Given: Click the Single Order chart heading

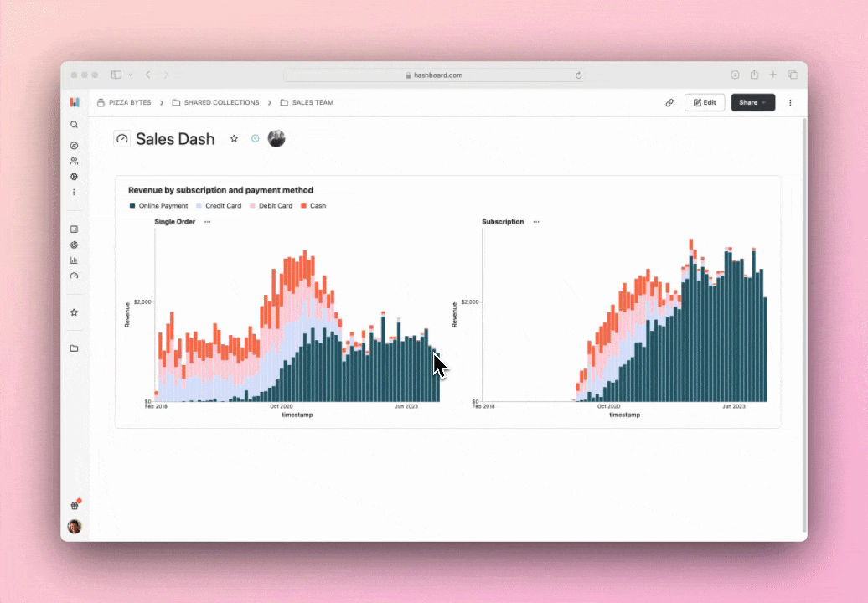Looking at the screenshot, I should (x=175, y=222).
